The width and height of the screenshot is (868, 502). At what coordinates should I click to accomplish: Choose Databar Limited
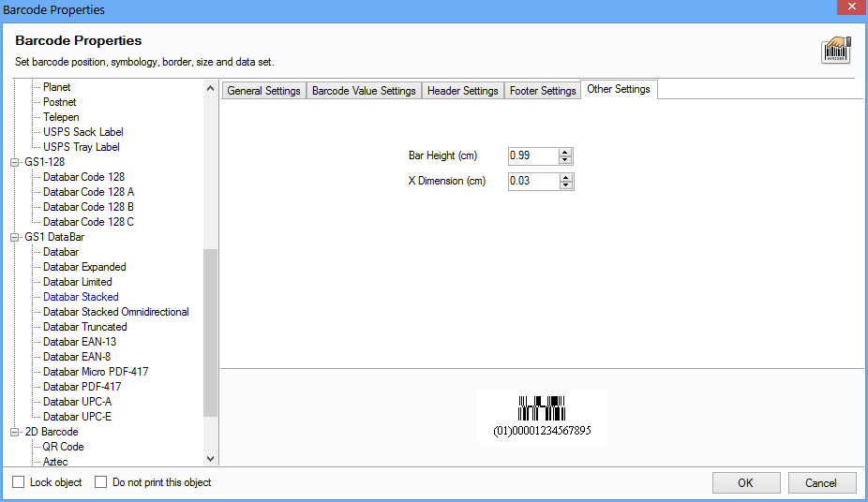(78, 281)
